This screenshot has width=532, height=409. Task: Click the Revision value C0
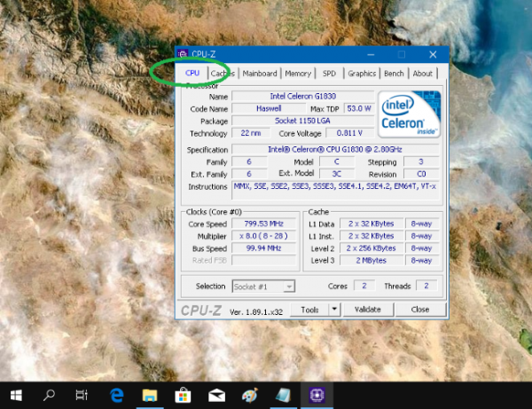(x=421, y=174)
